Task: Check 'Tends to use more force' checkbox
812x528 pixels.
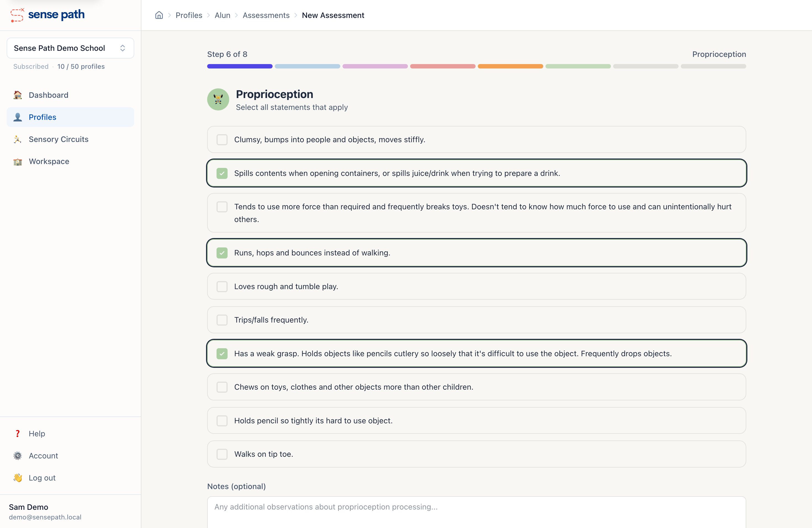Action: click(222, 207)
